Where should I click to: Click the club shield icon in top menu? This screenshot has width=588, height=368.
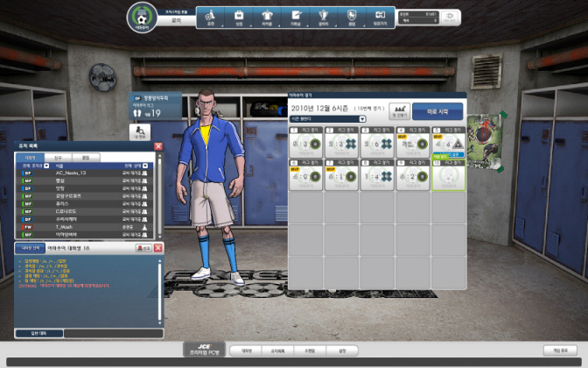click(352, 15)
